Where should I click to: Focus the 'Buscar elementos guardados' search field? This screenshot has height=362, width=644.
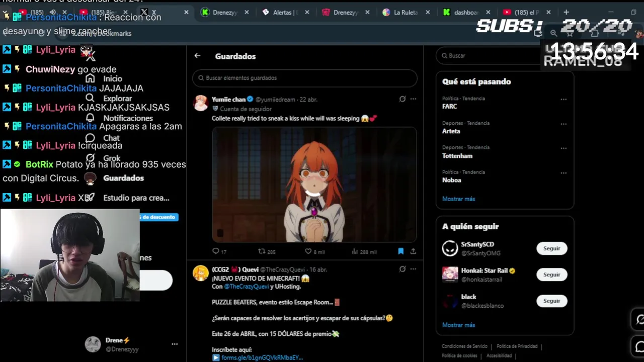pos(304,78)
